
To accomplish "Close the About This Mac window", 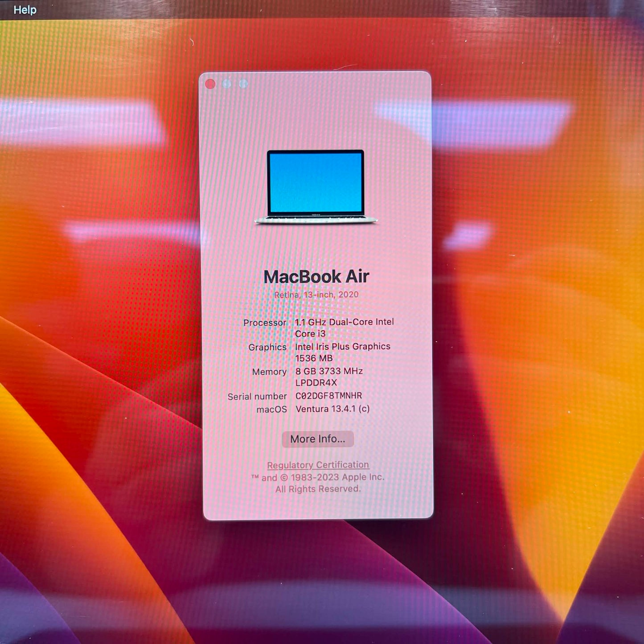I will coord(210,84).
